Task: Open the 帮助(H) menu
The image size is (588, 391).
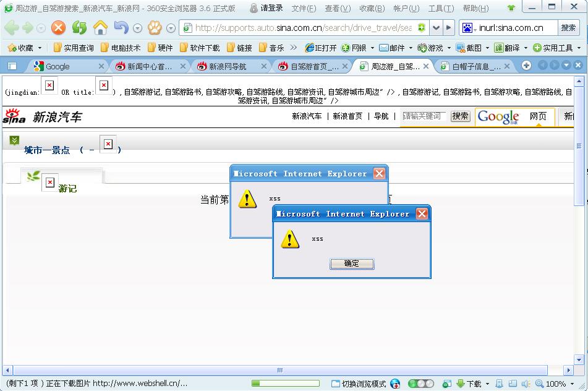Action: pos(475,8)
